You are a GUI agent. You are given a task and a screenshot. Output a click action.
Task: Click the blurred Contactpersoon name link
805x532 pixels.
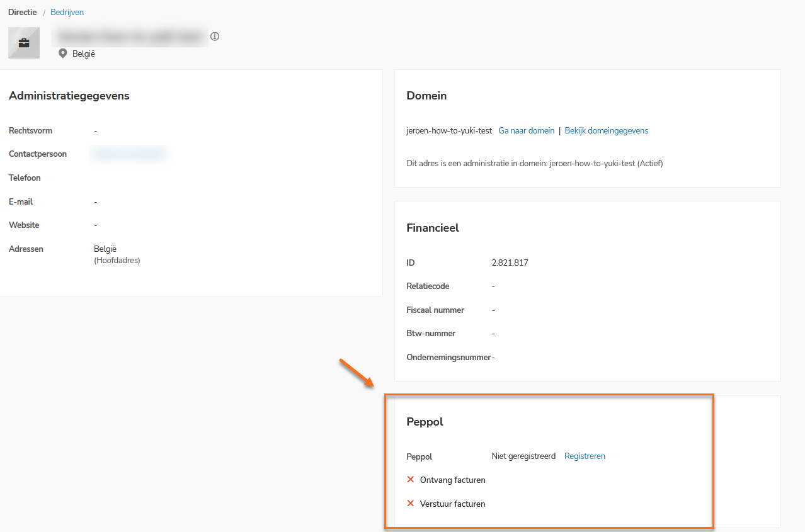point(129,154)
